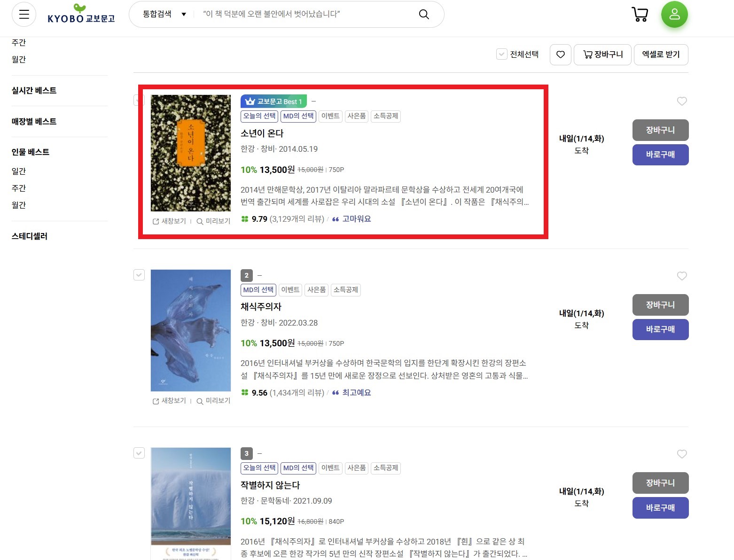Click the 장바구니 button in top toolbar
The width and height of the screenshot is (734, 560).
click(602, 54)
